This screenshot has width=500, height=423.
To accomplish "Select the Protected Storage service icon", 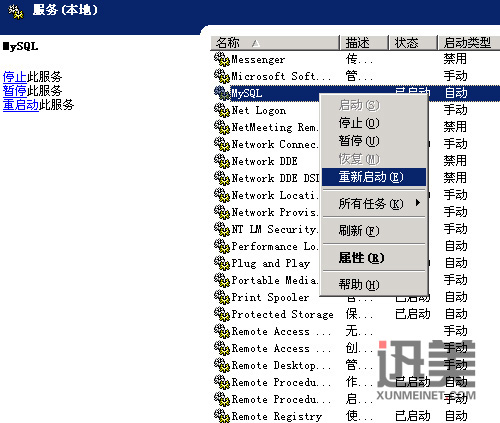I will [x=222, y=314].
